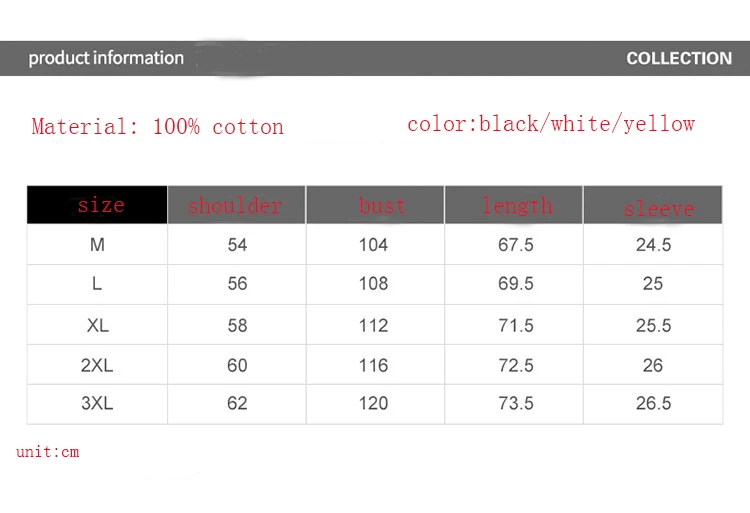This screenshot has height=513, width=750.
Task: Click the M size row label
Action: click(97, 245)
